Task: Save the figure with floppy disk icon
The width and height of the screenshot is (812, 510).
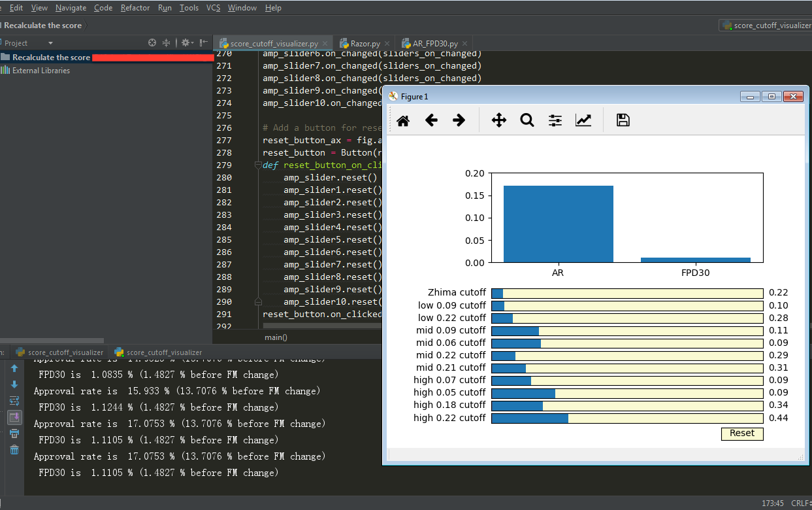Action: (x=623, y=120)
